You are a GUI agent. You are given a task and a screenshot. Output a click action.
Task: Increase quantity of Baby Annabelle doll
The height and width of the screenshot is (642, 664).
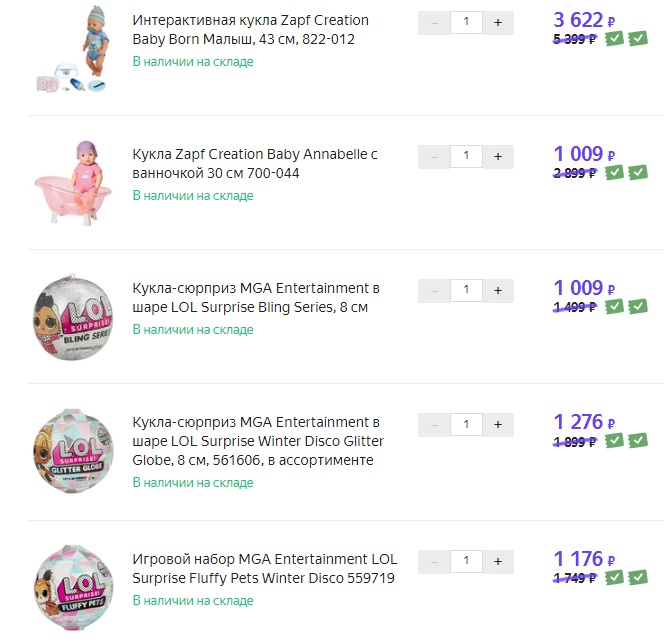(498, 156)
